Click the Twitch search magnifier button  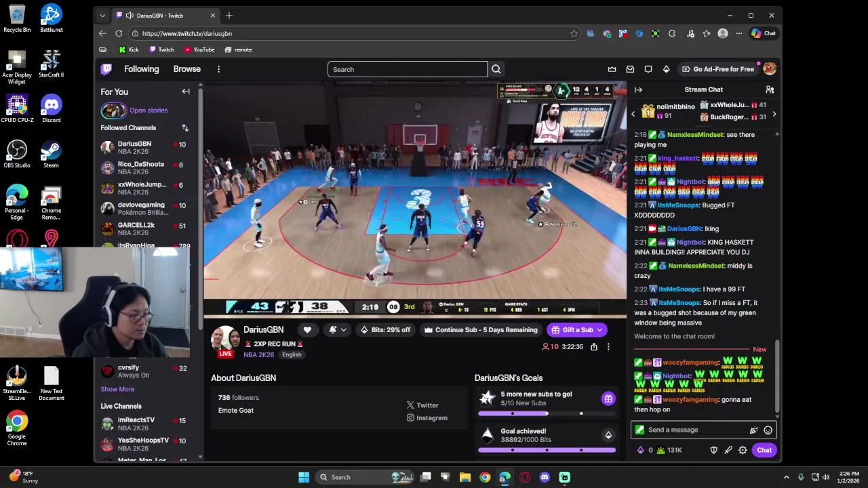pos(496,69)
